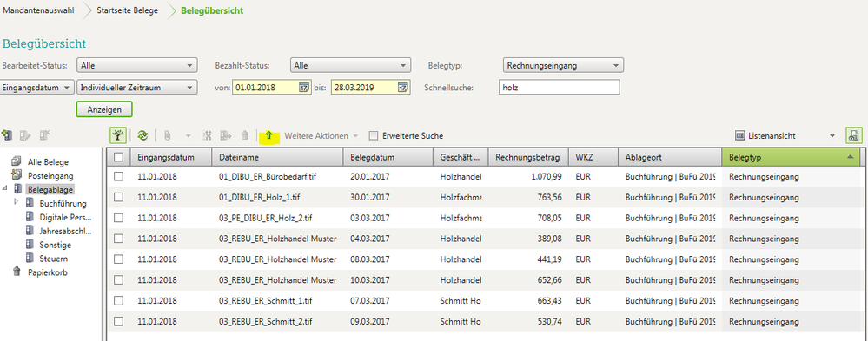Go to Startseite Belege breadcrumb
The width and height of the screenshot is (868, 341).
coord(127,10)
